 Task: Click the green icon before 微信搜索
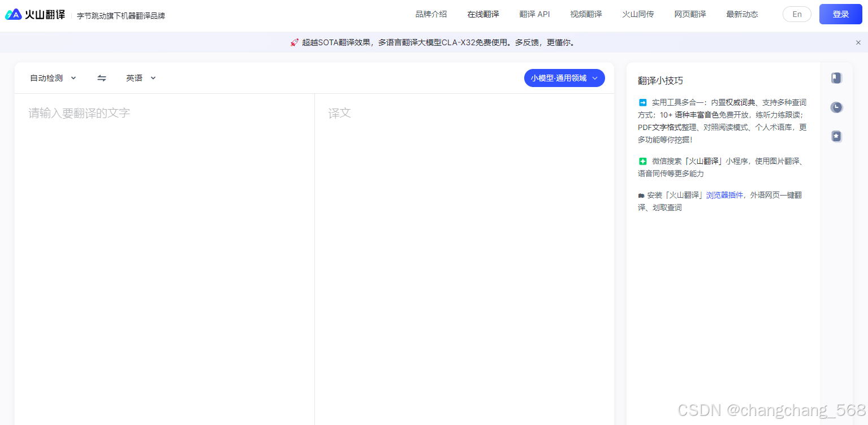coord(642,161)
